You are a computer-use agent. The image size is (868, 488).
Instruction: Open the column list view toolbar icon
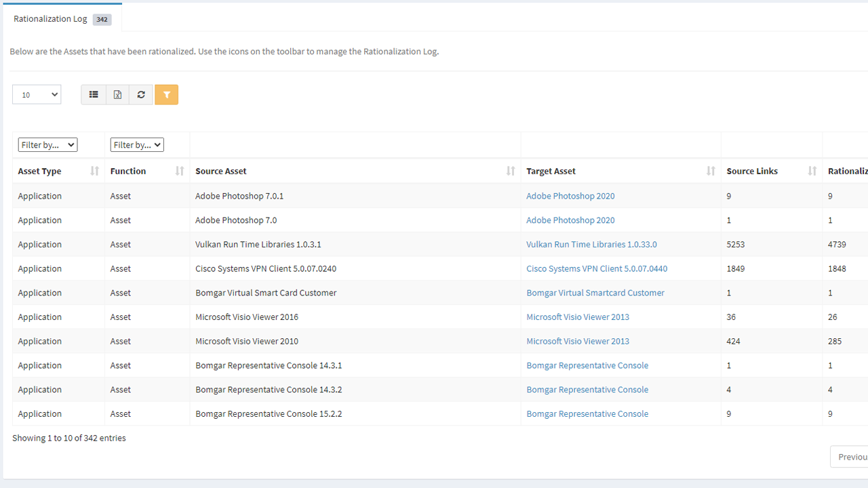[94, 95]
